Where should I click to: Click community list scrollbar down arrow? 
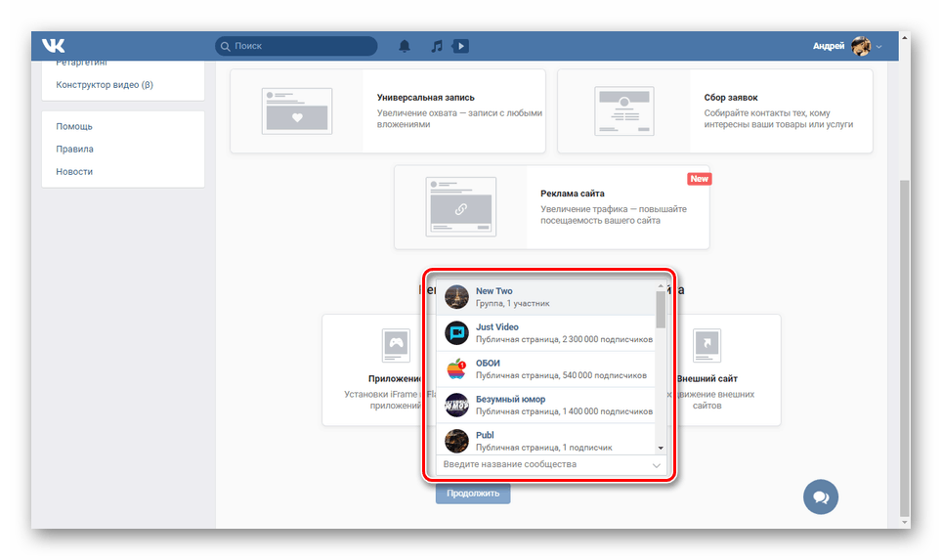tap(661, 449)
